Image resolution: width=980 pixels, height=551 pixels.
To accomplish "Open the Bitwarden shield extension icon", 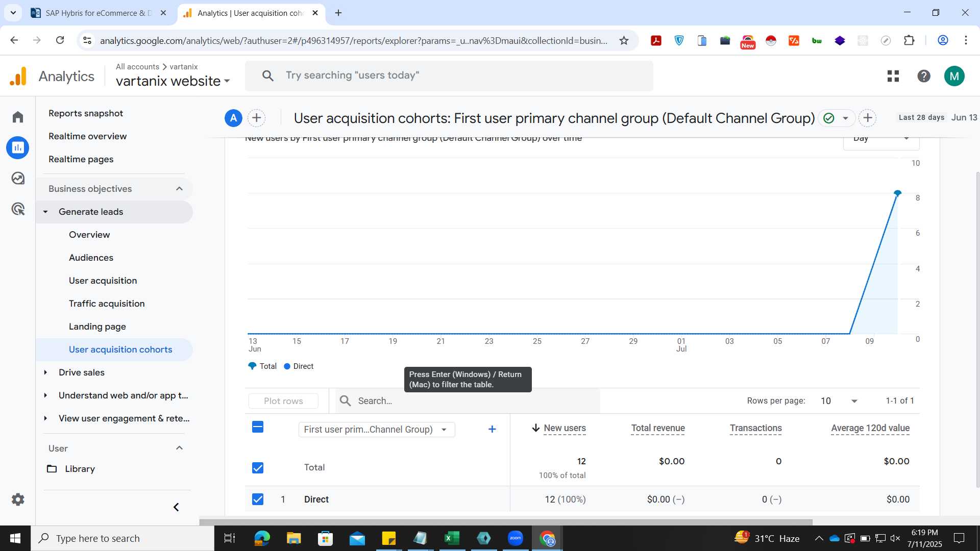I will [679, 40].
